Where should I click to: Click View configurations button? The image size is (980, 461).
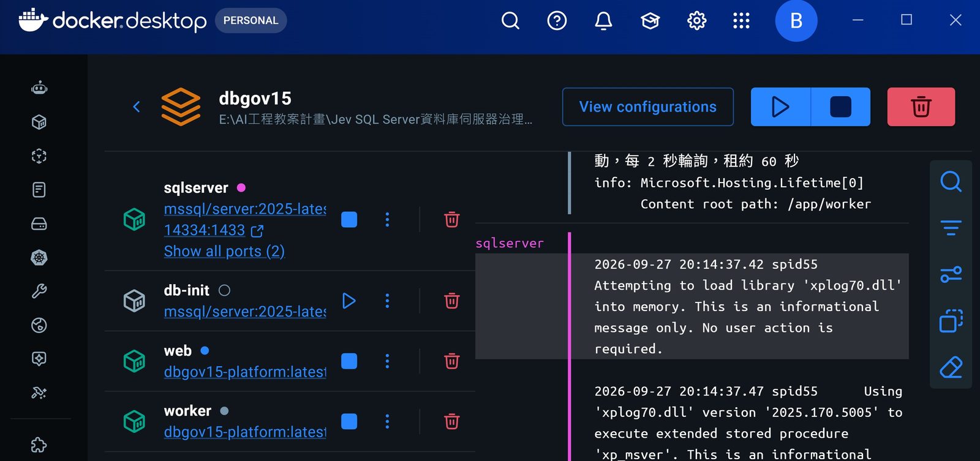click(648, 107)
